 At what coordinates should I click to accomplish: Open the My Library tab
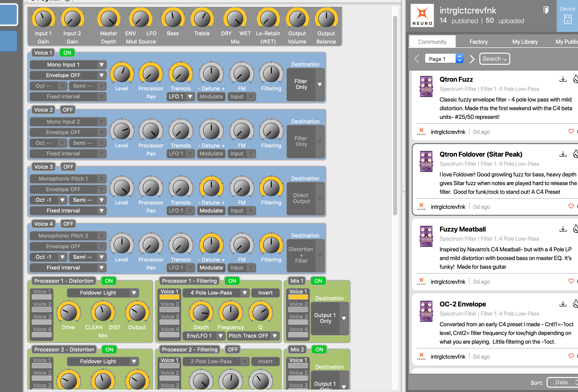[x=525, y=42]
